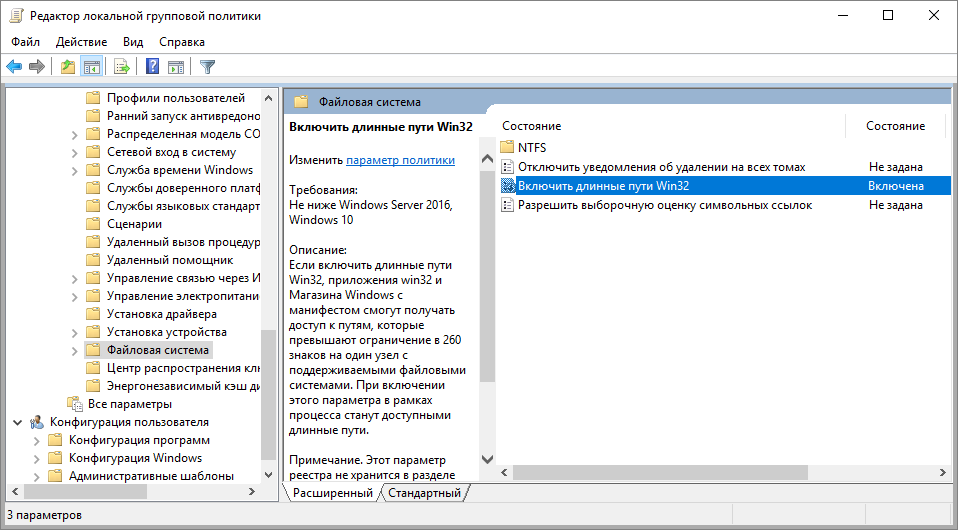958x530 pixels.
Task: Open the 'Действие' menu
Action: [x=81, y=42]
